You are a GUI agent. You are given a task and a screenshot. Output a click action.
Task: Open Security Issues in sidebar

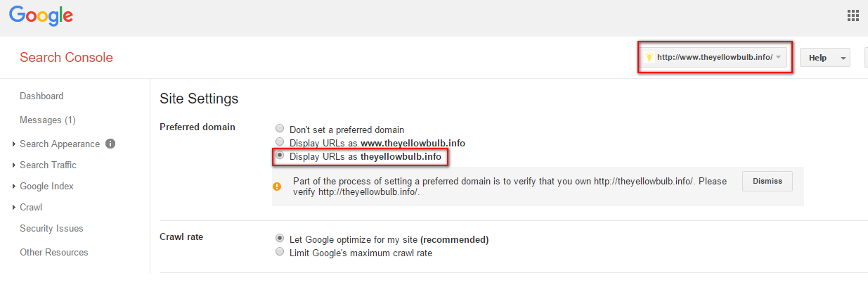pos(51,228)
